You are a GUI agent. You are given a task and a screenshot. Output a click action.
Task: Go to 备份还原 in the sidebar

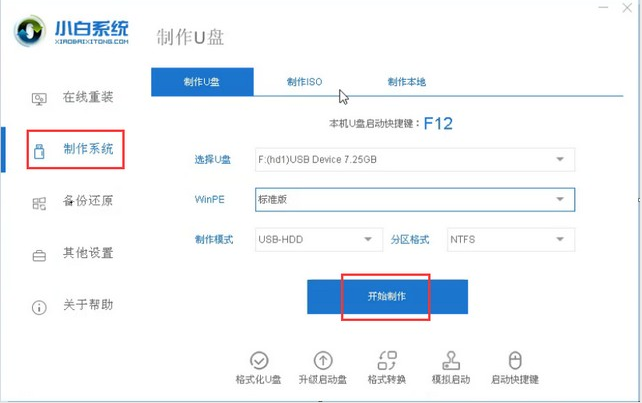click(75, 202)
